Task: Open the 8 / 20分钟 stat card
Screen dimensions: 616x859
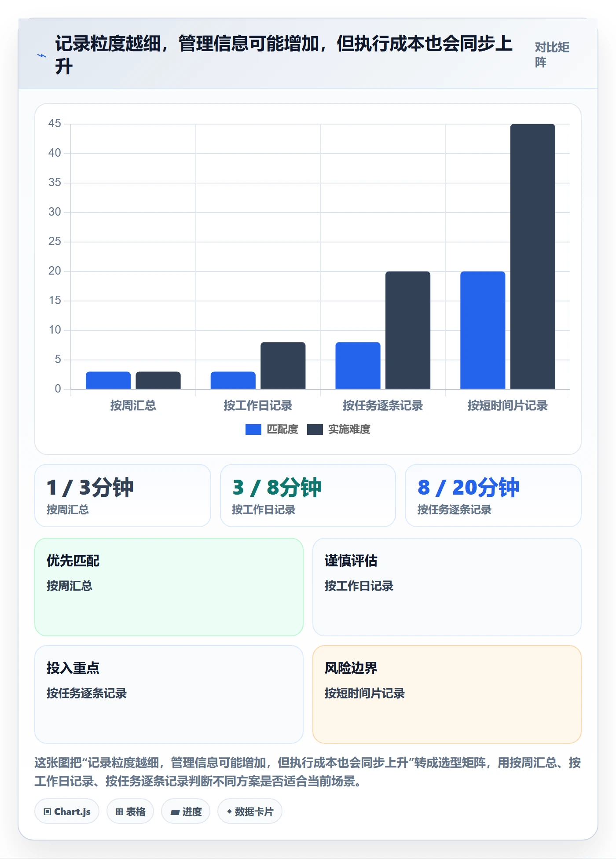Action: pos(493,496)
